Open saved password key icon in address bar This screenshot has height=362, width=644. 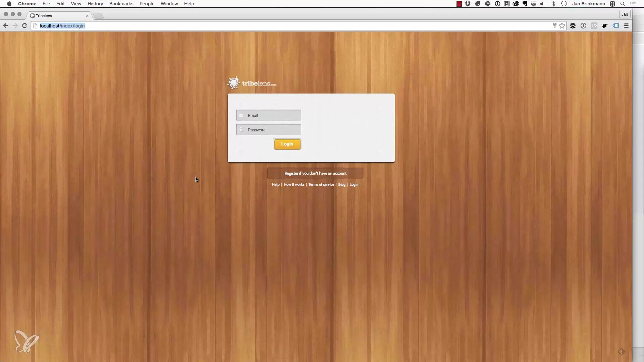coord(554,26)
